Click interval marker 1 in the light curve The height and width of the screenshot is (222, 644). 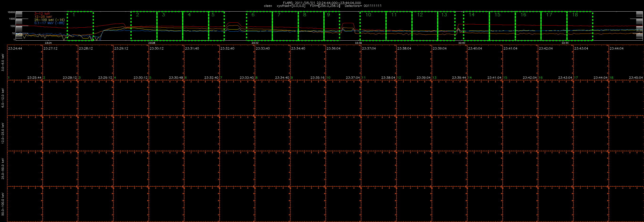(74, 15)
